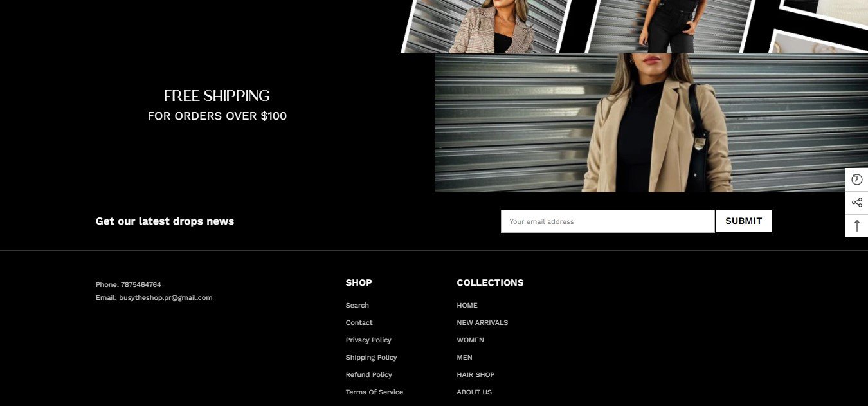Click the plaid blazer model photo

pyautogui.click(x=487, y=26)
